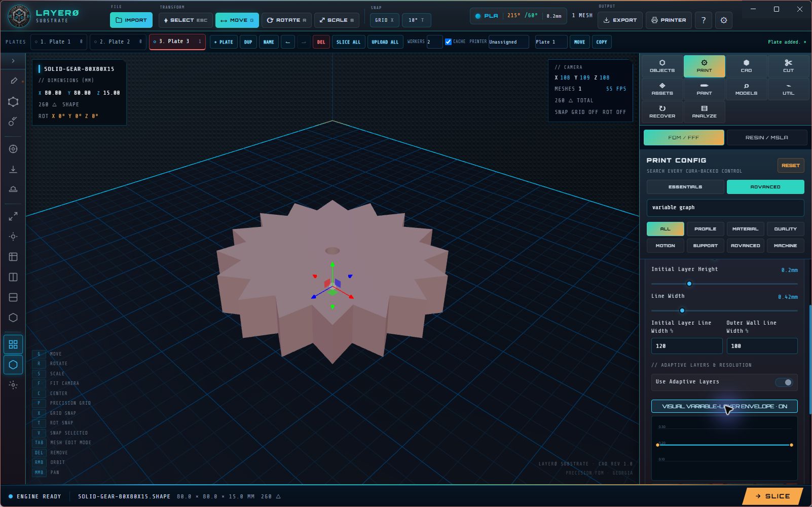Open settings gear in top toolbar
Screen dimensions: 812x507
click(x=724, y=20)
